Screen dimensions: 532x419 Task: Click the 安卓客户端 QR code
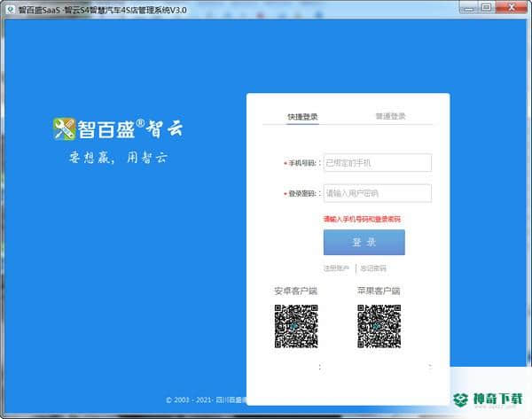tap(296, 326)
